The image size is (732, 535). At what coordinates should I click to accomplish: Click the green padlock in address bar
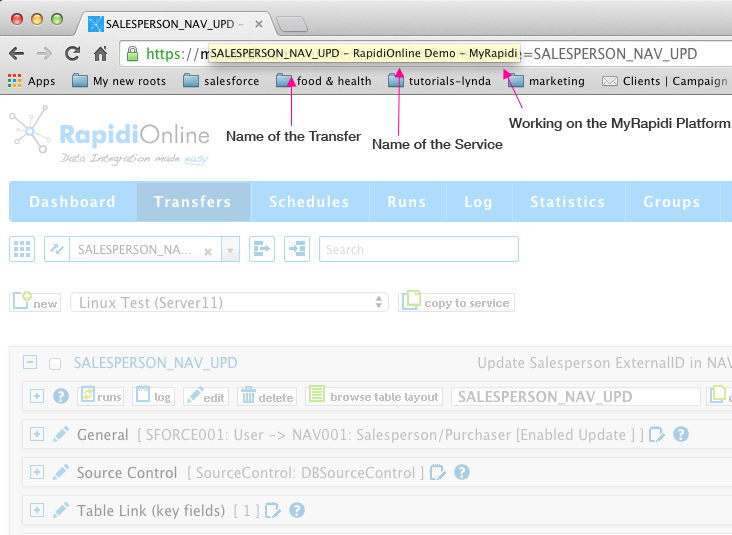click(x=133, y=54)
